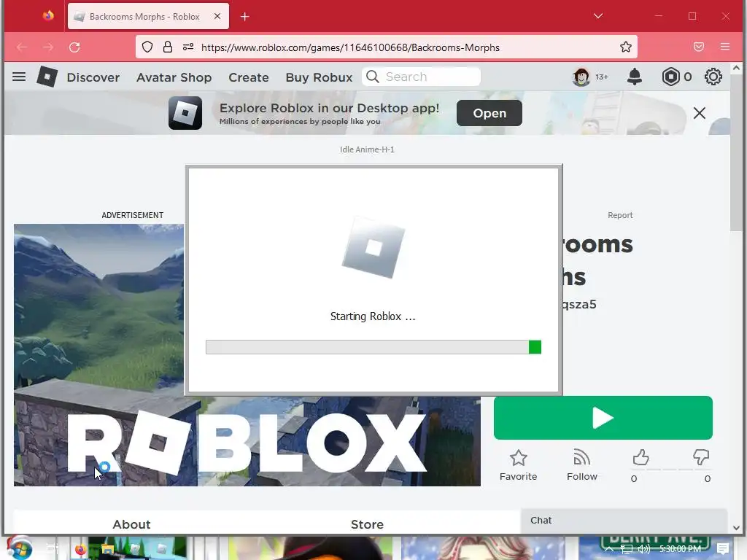Open a new Firefox tab

[245, 17]
